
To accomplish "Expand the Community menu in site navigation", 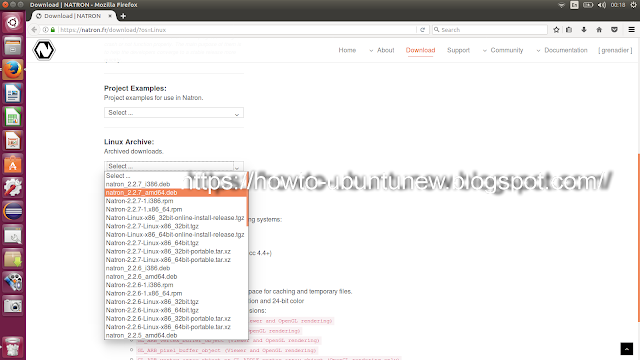I will tap(503, 50).
